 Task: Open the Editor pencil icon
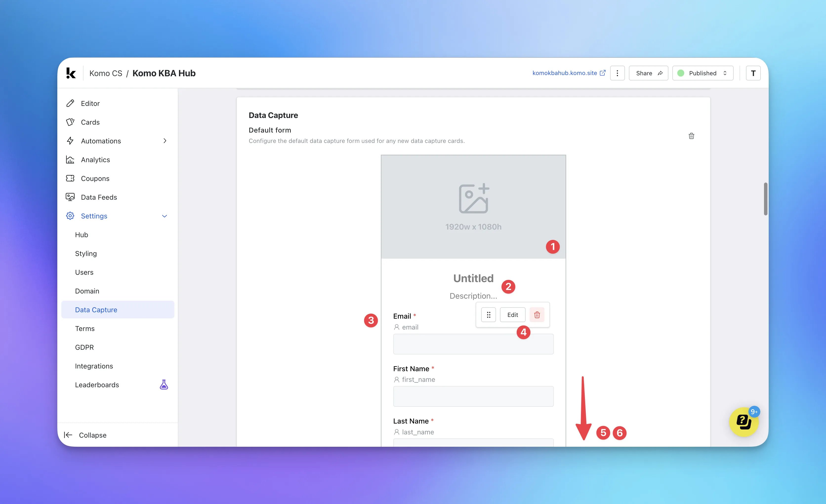coord(70,103)
